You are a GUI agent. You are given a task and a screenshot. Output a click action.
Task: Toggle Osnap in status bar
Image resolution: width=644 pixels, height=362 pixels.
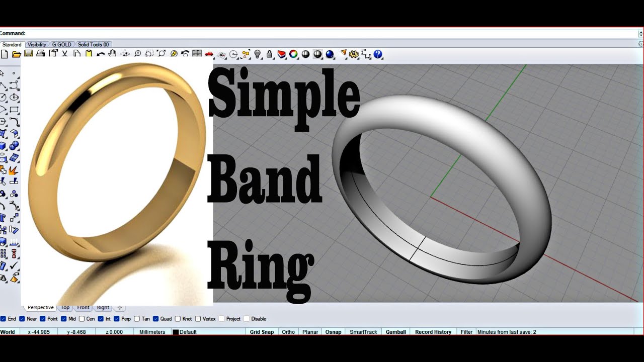coord(333,332)
